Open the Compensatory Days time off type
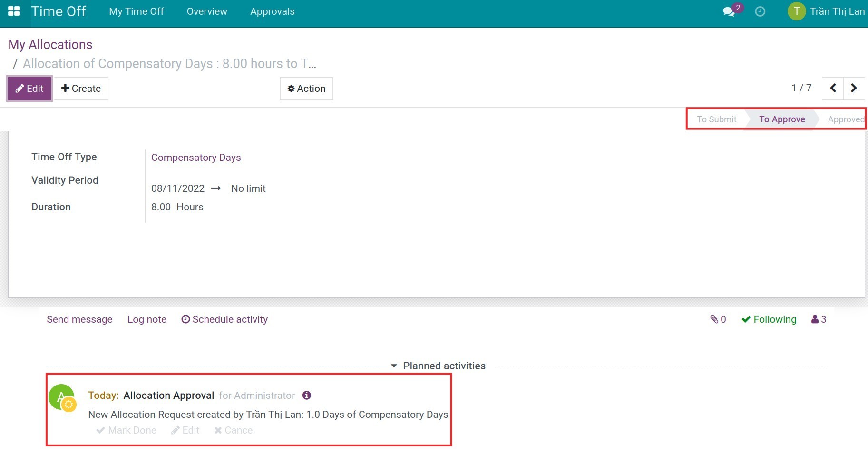Viewport: 868px width, 455px height. point(196,158)
